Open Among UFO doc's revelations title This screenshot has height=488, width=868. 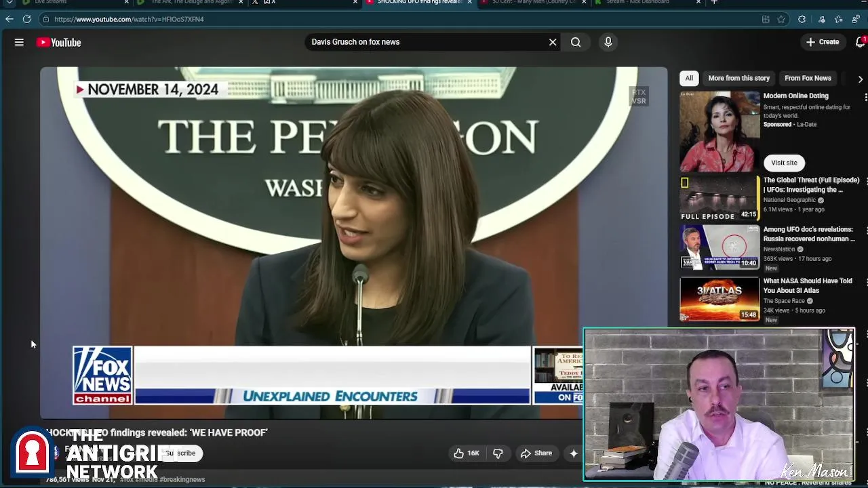809,235
